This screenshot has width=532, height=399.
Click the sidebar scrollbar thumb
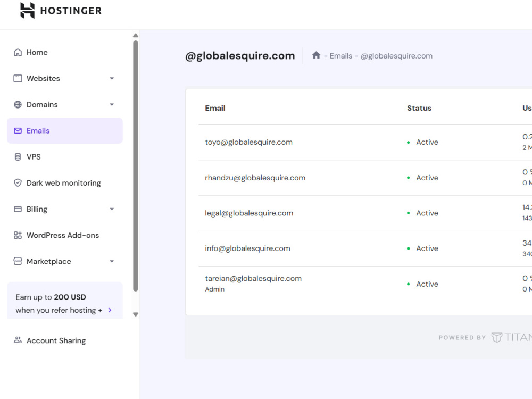pos(135,166)
